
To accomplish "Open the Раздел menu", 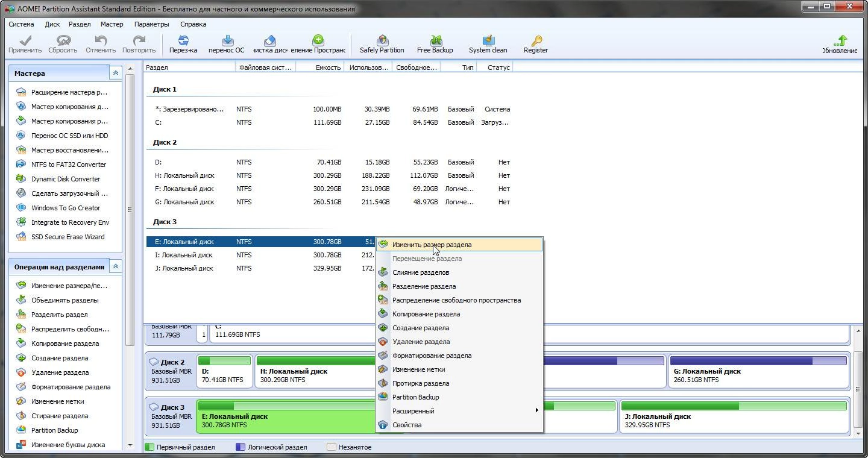I will [80, 24].
